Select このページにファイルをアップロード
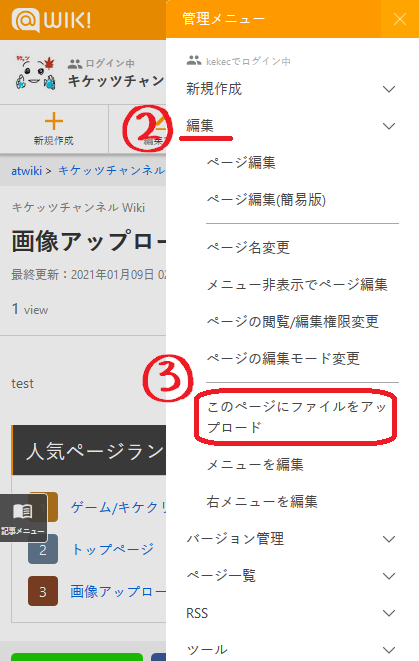Image resolution: width=419 pixels, height=661 pixels. pos(296,416)
